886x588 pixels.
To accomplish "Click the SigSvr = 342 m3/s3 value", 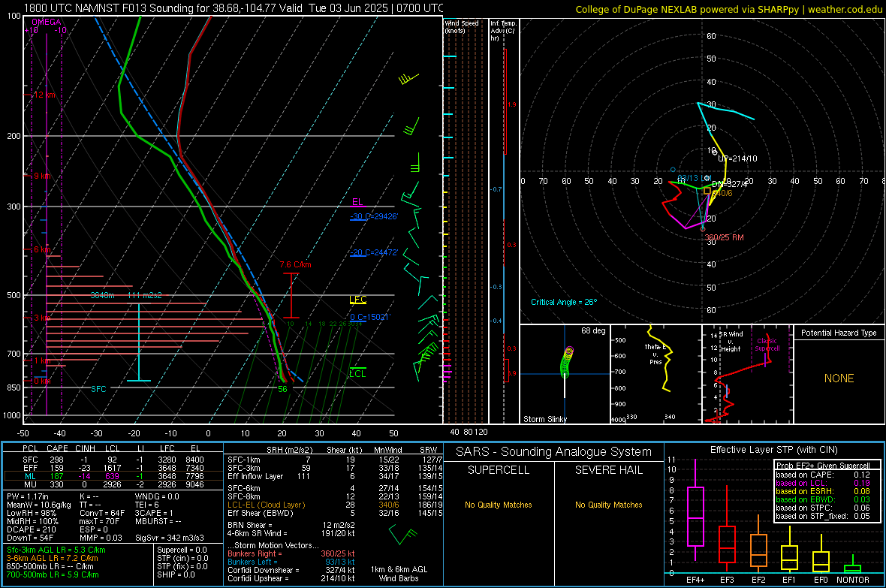I will [170, 538].
